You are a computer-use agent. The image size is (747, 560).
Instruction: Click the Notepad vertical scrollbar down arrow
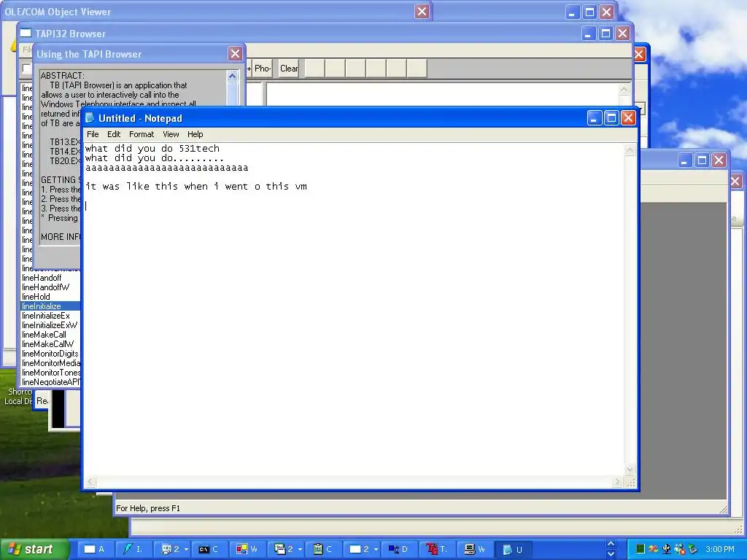[x=630, y=470]
